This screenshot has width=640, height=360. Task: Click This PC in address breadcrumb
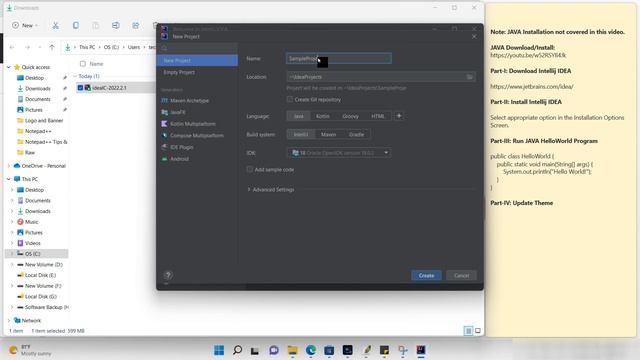(x=87, y=47)
